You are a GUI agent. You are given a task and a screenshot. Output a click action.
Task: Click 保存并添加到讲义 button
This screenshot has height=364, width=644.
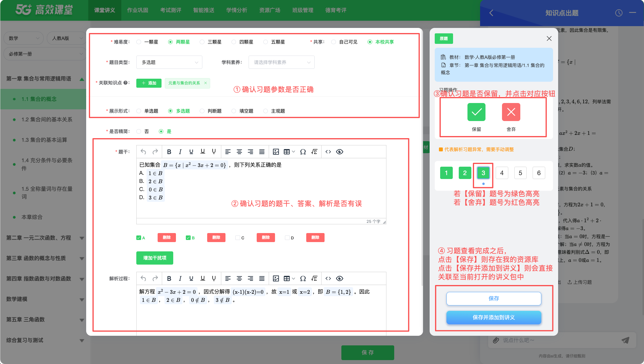(x=494, y=317)
